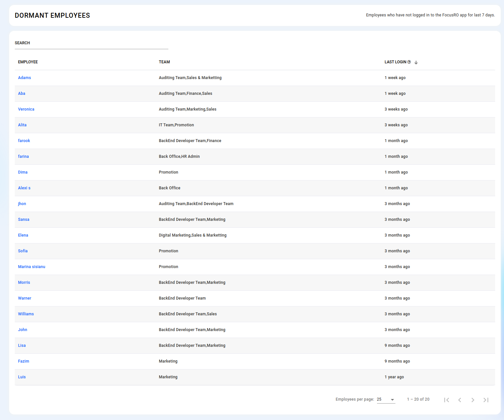Image resolution: width=504 pixels, height=420 pixels.
Task: Go to the previous page
Action: click(x=460, y=400)
